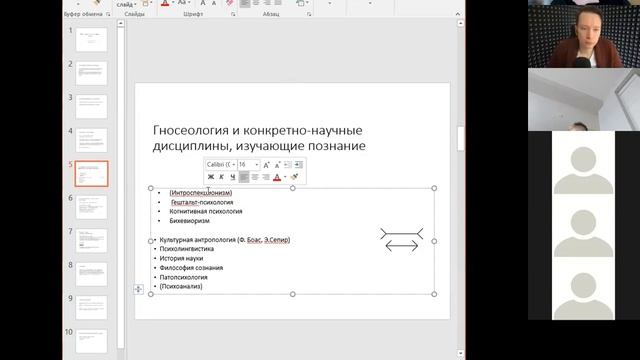Screen dimensions: 640x360
Task: Click thumbnail pane scroll up arrow
Action: pos(120,24)
